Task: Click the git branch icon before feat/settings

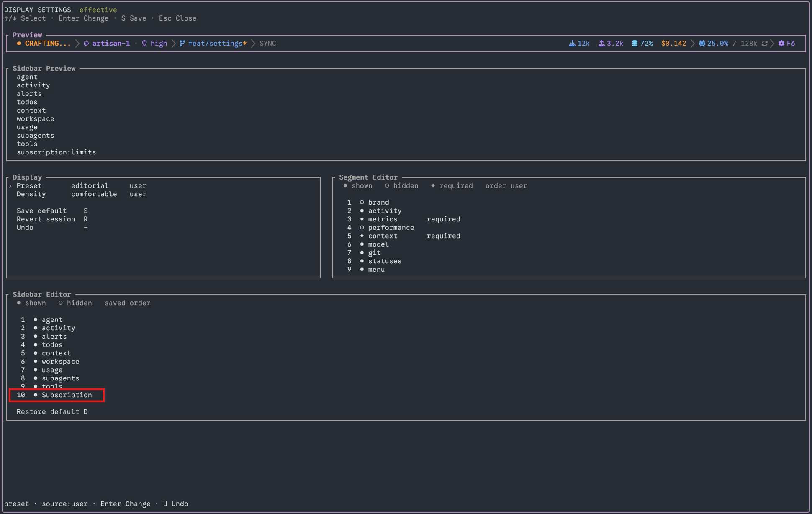Action: (182, 44)
